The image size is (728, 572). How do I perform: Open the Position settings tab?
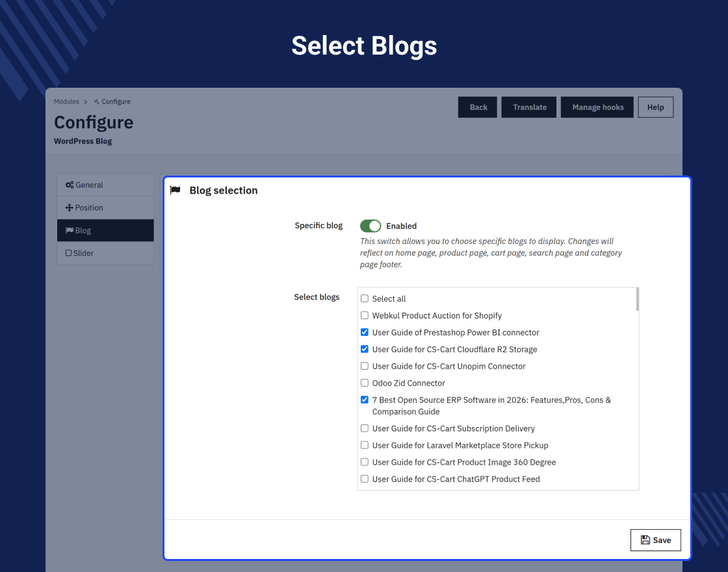pos(105,207)
